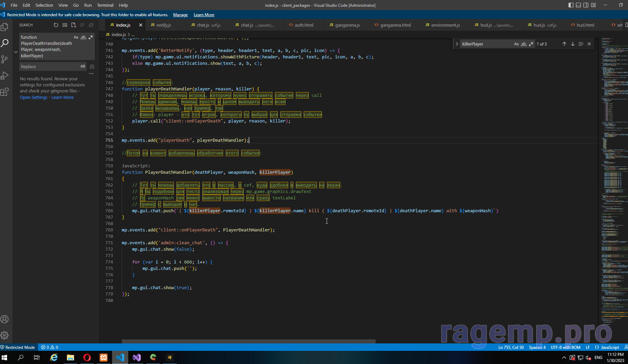Open Source Control view
This screenshot has width=628, height=364.
point(5,59)
